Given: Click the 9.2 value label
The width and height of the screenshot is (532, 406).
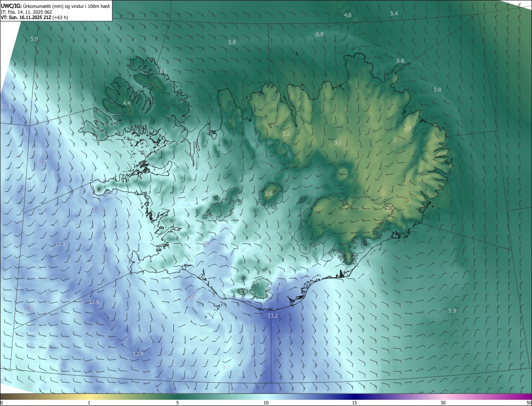Looking at the screenshot, I should (29, 386).
